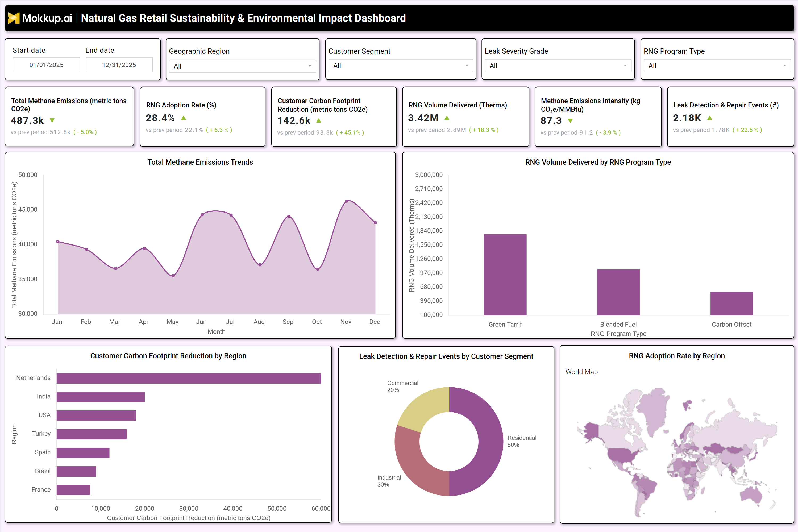This screenshot has width=798, height=532.
Task: Click the 'Commercial 20%' label
Action: click(403, 386)
